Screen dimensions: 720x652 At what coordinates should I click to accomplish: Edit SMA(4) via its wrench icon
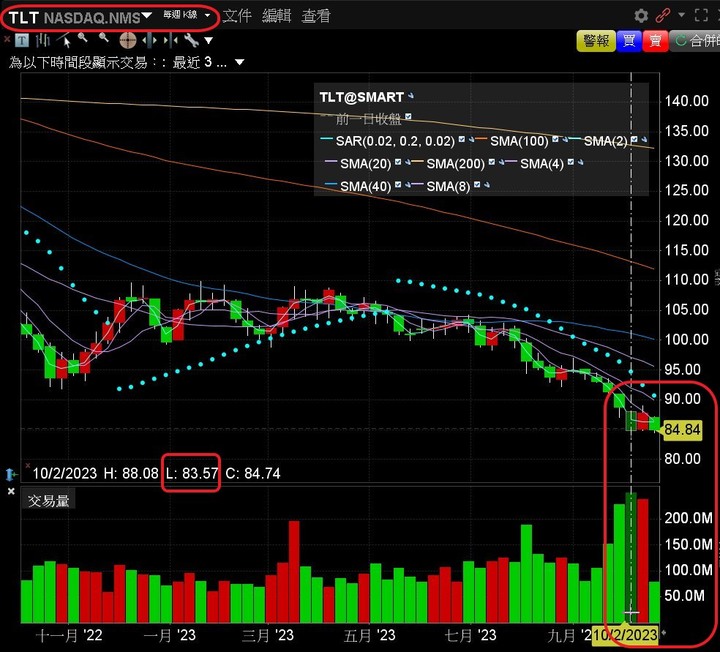pos(580,163)
